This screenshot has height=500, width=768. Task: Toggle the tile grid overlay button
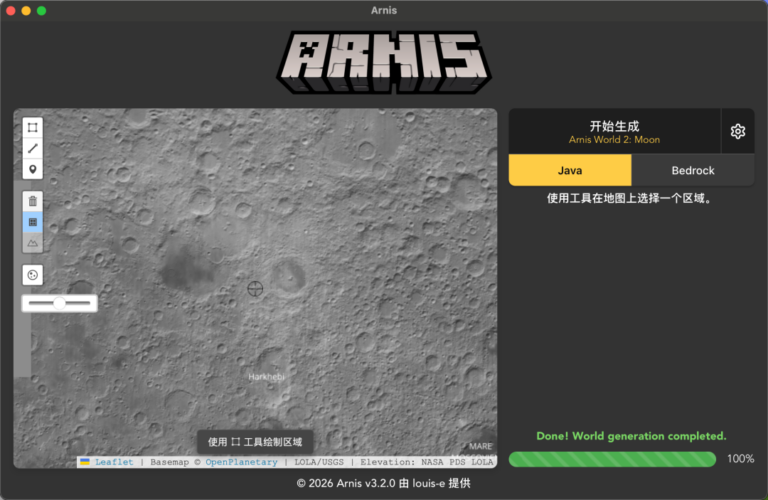coord(33,222)
